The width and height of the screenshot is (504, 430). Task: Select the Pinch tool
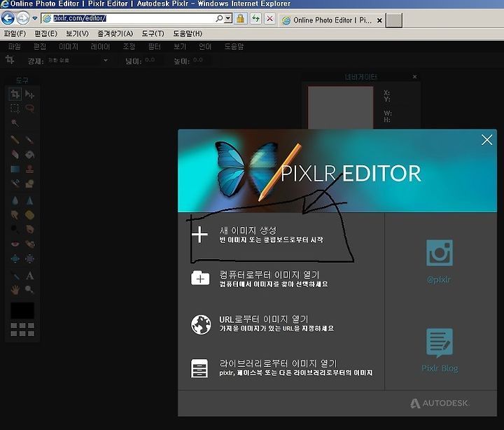(x=29, y=258)
